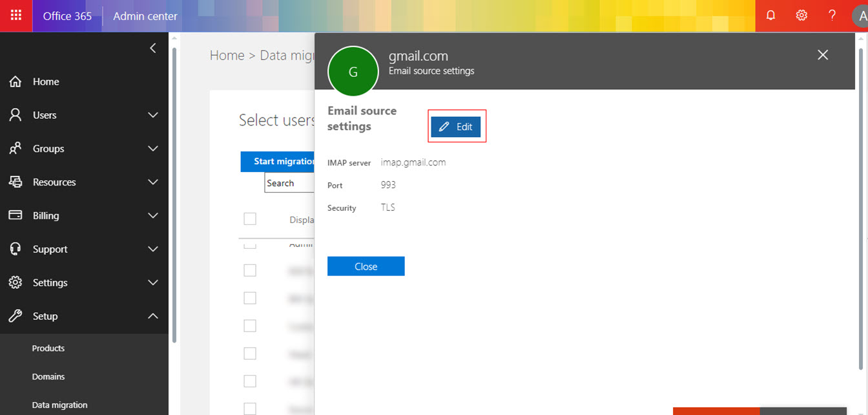868x415 pixels.
Task: Click the green G avatar for gmail.com
Action: (353, 71)
